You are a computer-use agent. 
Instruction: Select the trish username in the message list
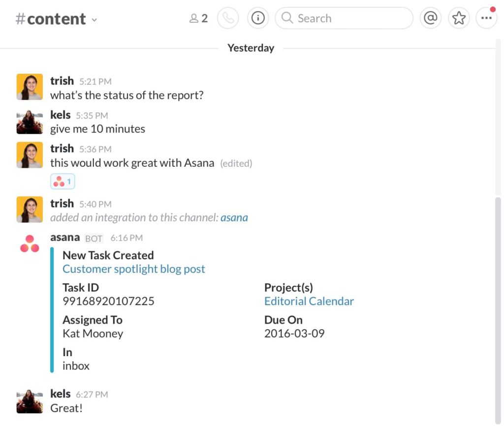pos(62,80)
